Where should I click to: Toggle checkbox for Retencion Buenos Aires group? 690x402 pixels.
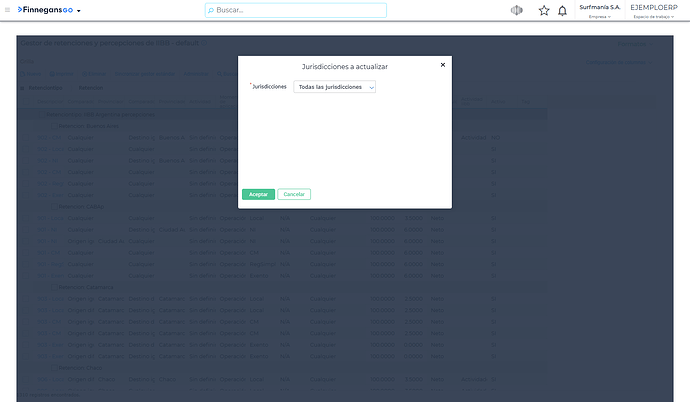coord(54,126)
